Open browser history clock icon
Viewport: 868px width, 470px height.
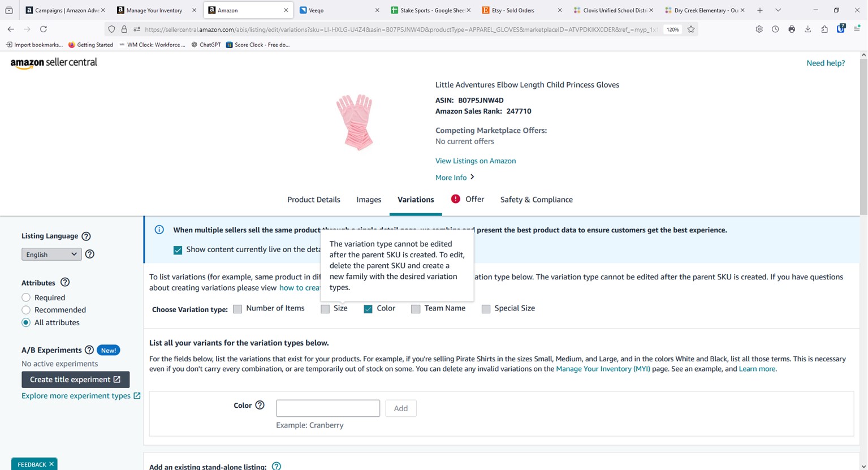pyautogui.click(x=775, y=29)
